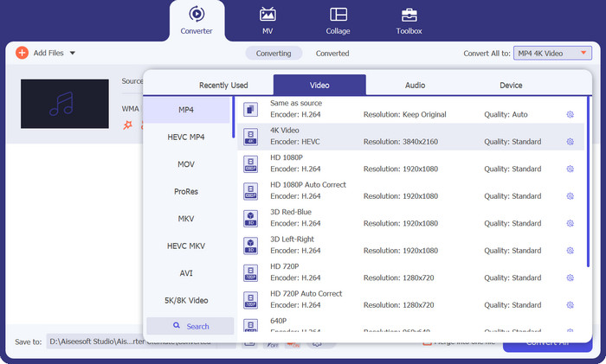
Task: Click the HD 1080P Auto Correct preset icon
Action: point(251,191)
